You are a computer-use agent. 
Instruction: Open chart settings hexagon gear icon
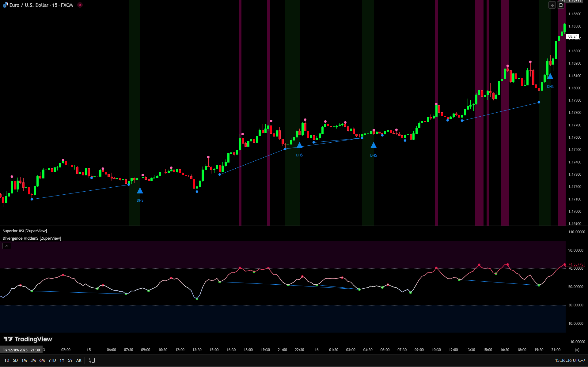[577, 350]
